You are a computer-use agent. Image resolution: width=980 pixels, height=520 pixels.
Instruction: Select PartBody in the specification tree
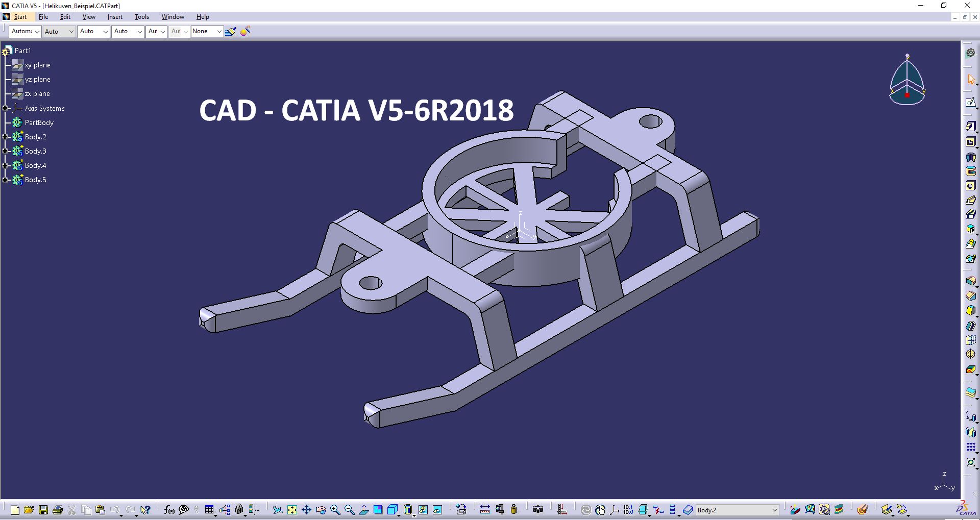click(x=39, y=122)
